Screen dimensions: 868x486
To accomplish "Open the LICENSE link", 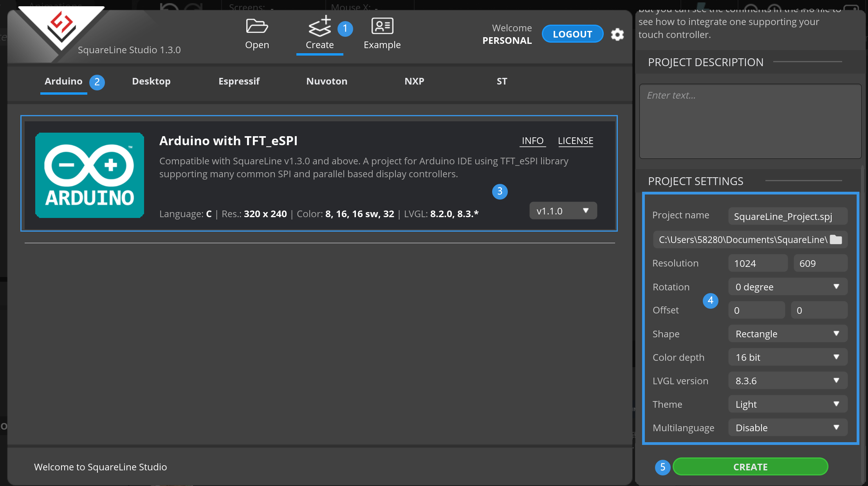I will (x=576, y=141).
